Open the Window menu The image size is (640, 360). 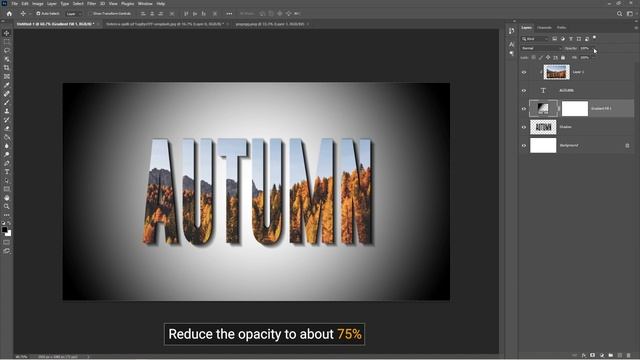coord(145,4)
